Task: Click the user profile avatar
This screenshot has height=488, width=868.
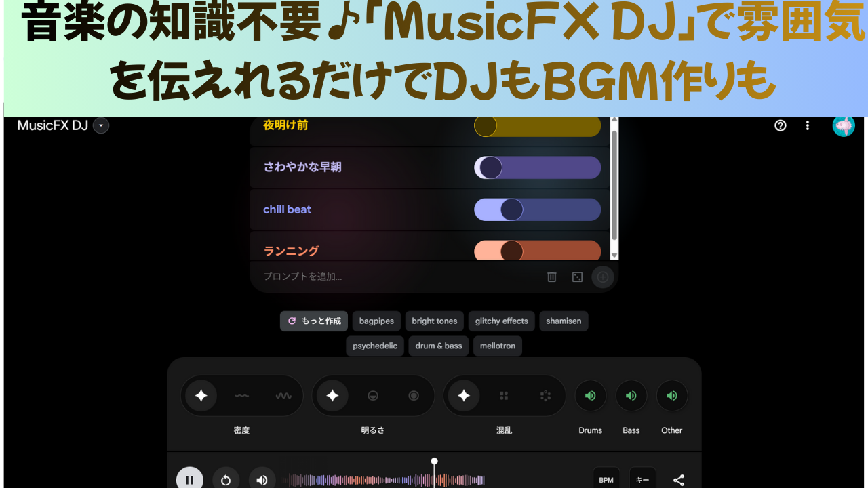Action: [x=844, y=125]
